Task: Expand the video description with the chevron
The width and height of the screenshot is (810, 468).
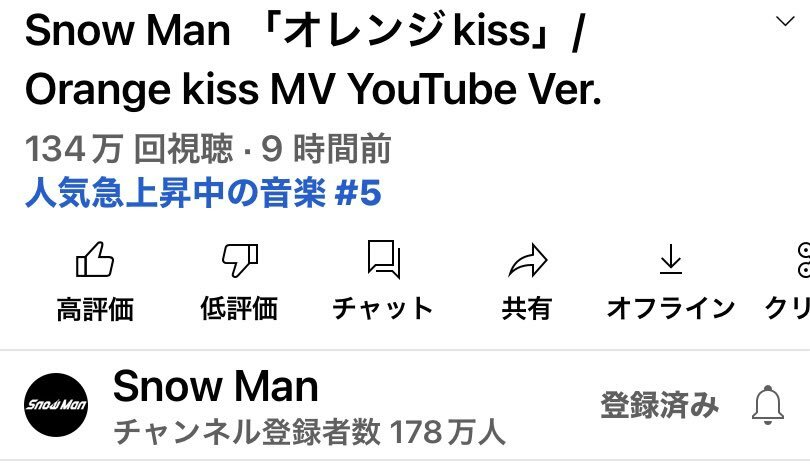Action: [x=785, y=21]
